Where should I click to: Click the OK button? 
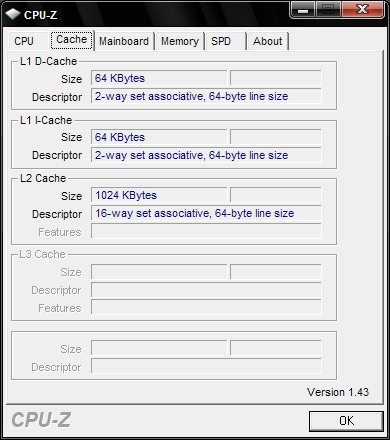click(346, 421)
